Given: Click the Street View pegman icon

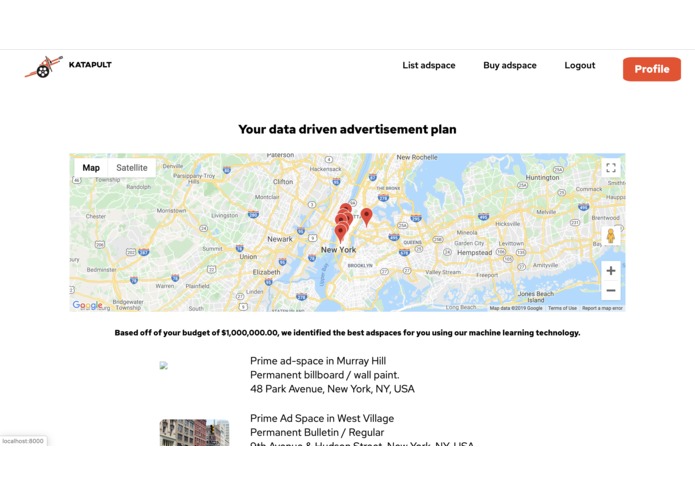Looking at the screenshot, I should point(610,235).
